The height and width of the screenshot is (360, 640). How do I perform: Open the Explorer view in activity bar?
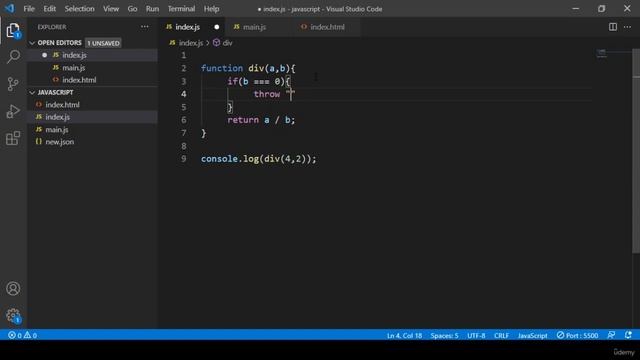pyautogui.click(x=13, y=30)
